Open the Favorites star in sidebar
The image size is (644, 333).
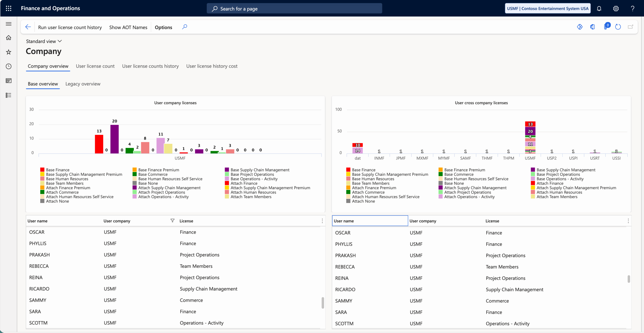click(9, 52)
